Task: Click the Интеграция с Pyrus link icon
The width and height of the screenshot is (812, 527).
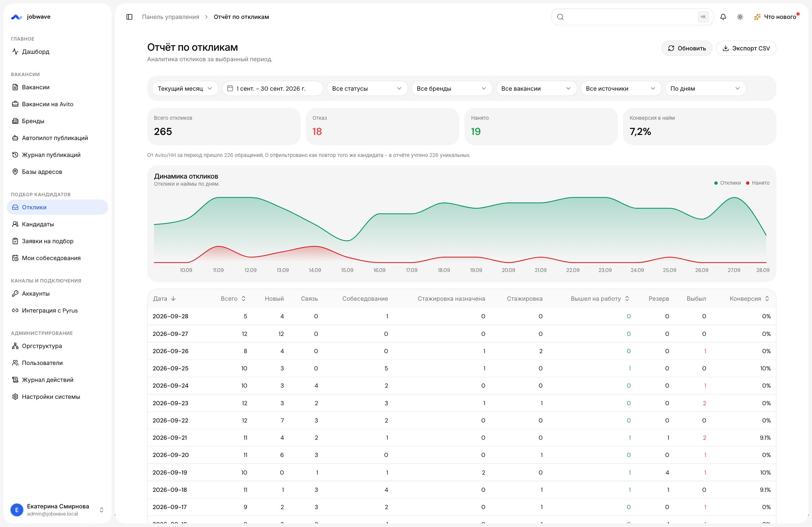Action: [x=15, y=311]
